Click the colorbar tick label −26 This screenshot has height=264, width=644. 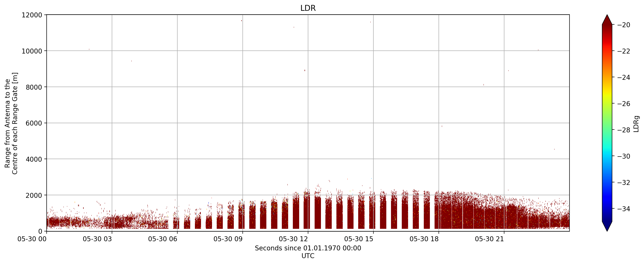click(x=624, y=104)
